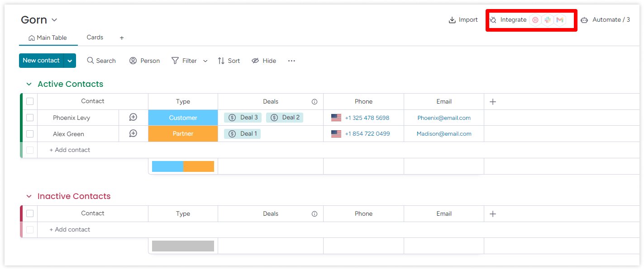Click the orange Partner type label

(x=183, y=134)
